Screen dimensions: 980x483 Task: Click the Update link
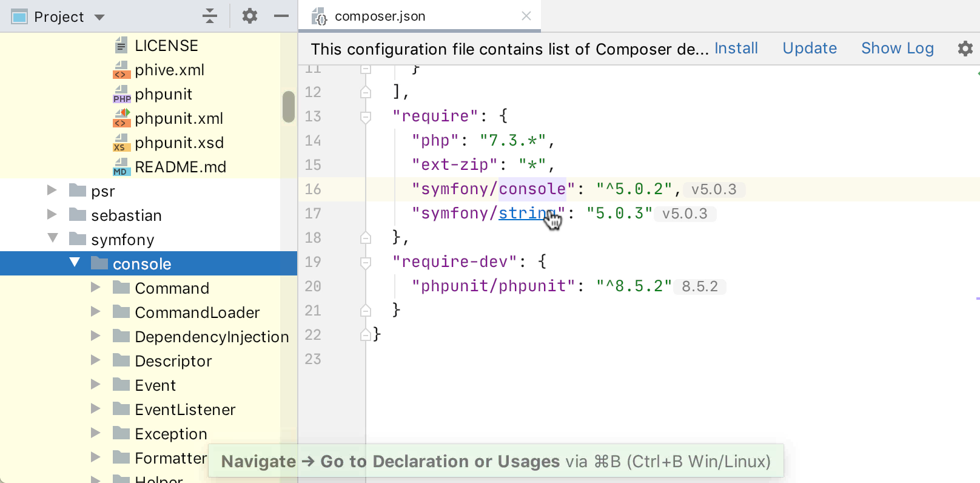810,49
